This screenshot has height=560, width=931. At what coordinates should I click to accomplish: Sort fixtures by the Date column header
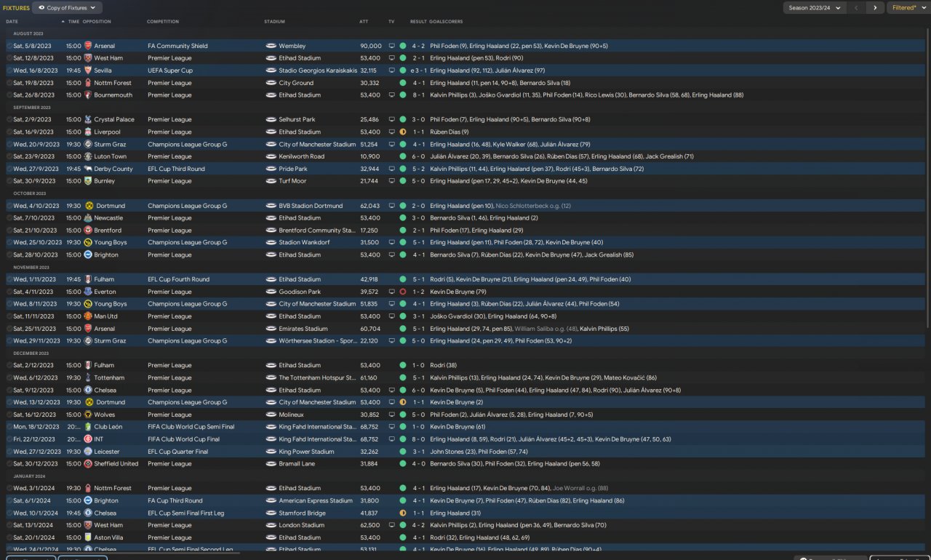tap(12, 22)
